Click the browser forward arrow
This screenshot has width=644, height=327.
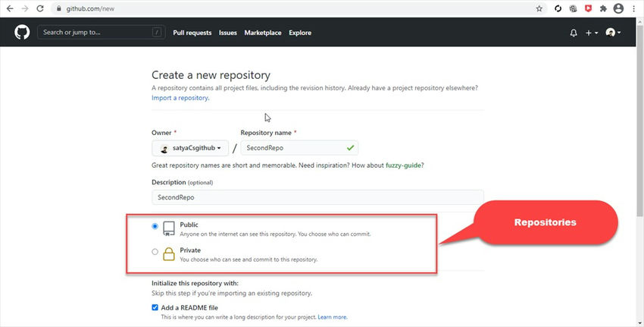[x=25, y=8]
